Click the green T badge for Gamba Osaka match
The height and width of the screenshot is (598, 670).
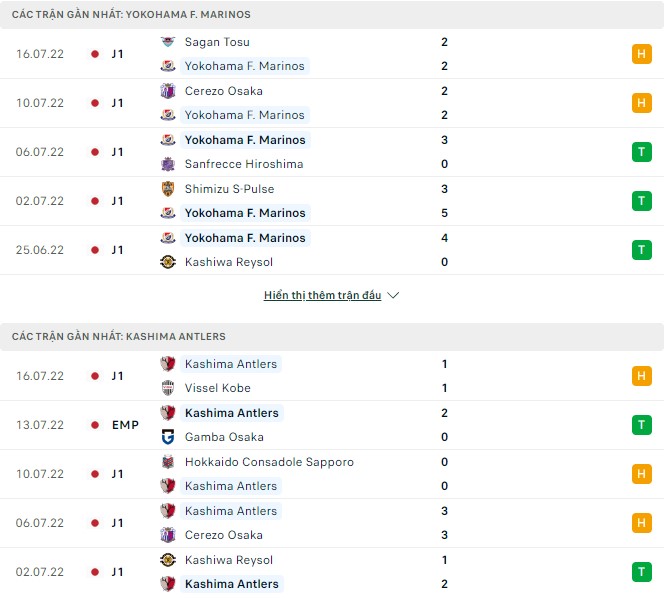pyautogui.click(x=641, y=425)
